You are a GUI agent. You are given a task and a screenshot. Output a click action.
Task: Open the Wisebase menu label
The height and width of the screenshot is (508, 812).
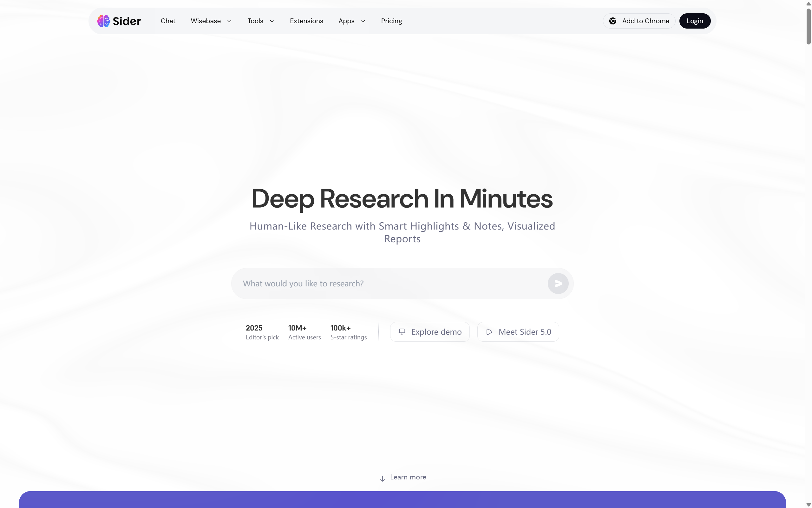tap(206, 21)
